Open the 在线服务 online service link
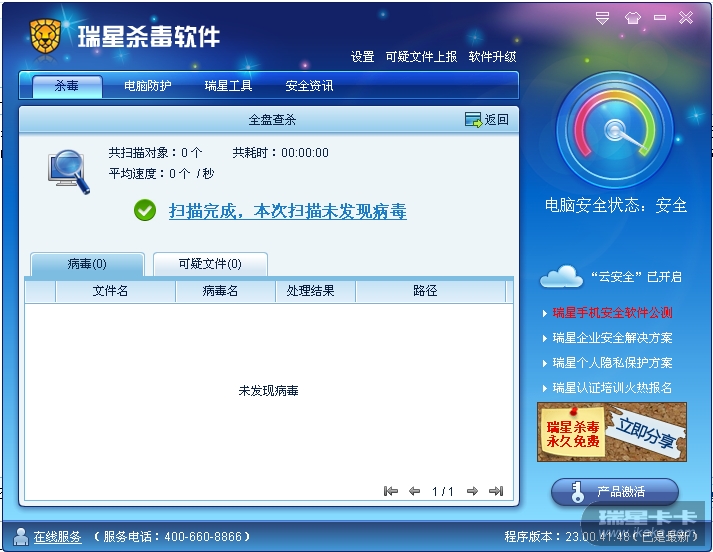Viewport: 713px width, 552px height. click(57, 537)
